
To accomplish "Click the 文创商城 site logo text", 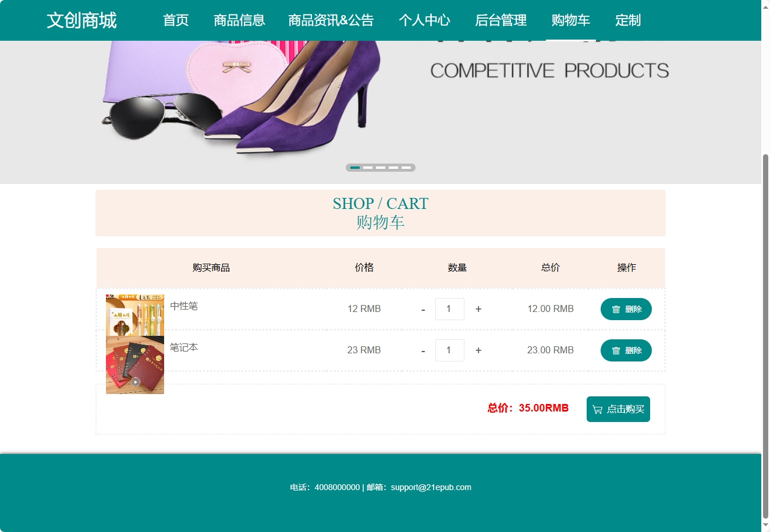I will (82, 20).
